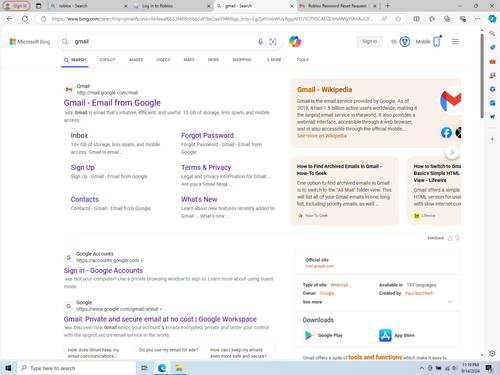
Task: Click the Windows taskbar search box
Action: point(77,368)
